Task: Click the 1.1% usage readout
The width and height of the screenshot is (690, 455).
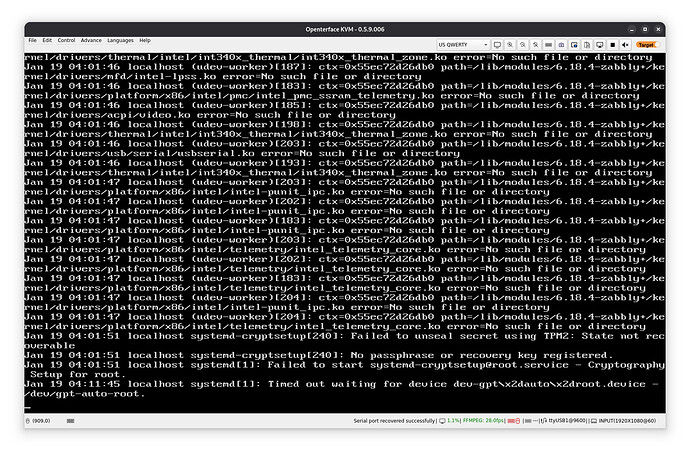Action: 453,421
